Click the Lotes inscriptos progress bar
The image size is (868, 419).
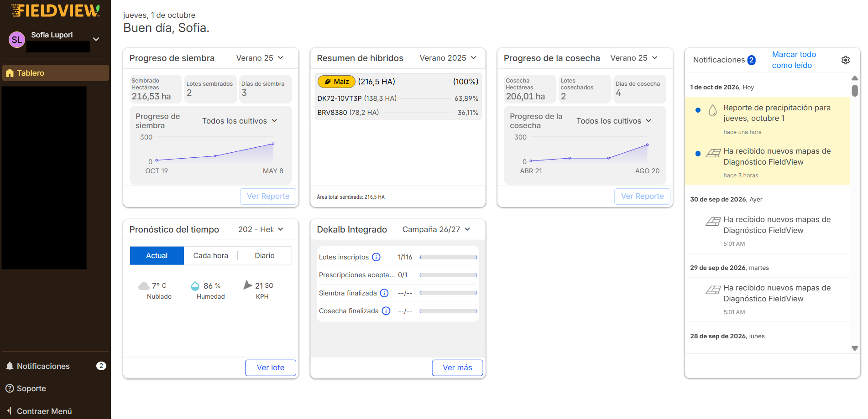pyautogui.click(x=449, y=258)
